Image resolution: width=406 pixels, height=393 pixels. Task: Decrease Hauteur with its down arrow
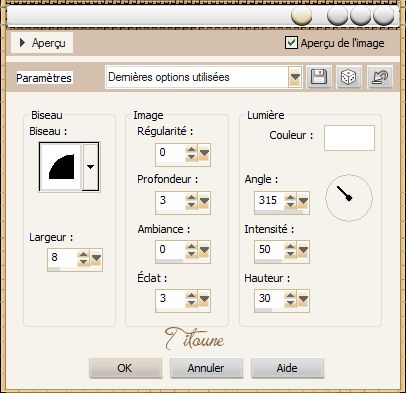[x=290, y=302]
